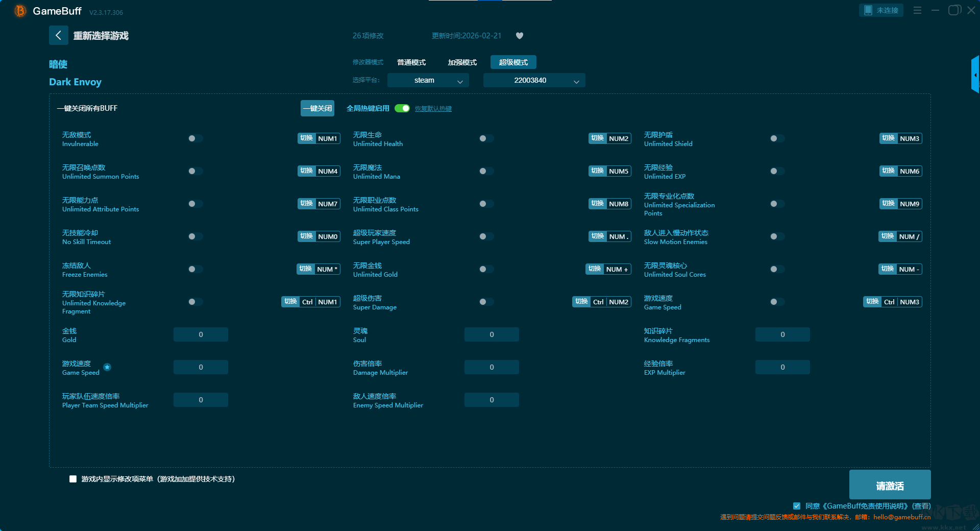
Task: Click the NUM1 switch icon for Invulnerable
Action: point(306,138)
